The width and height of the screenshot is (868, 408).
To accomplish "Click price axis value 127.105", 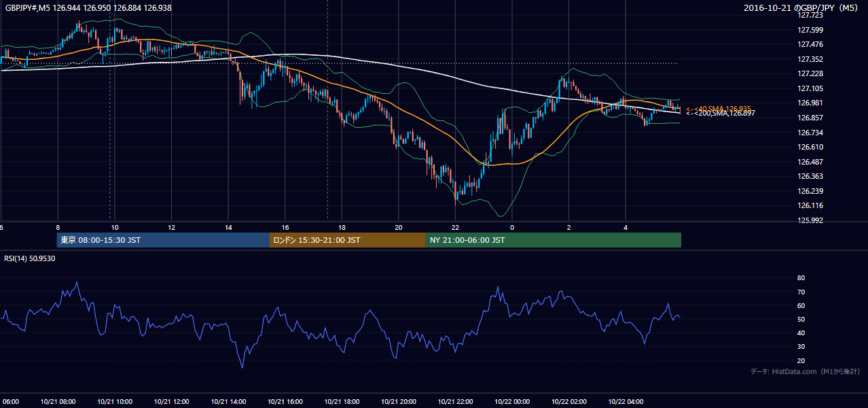I will (x=810, y=88).
